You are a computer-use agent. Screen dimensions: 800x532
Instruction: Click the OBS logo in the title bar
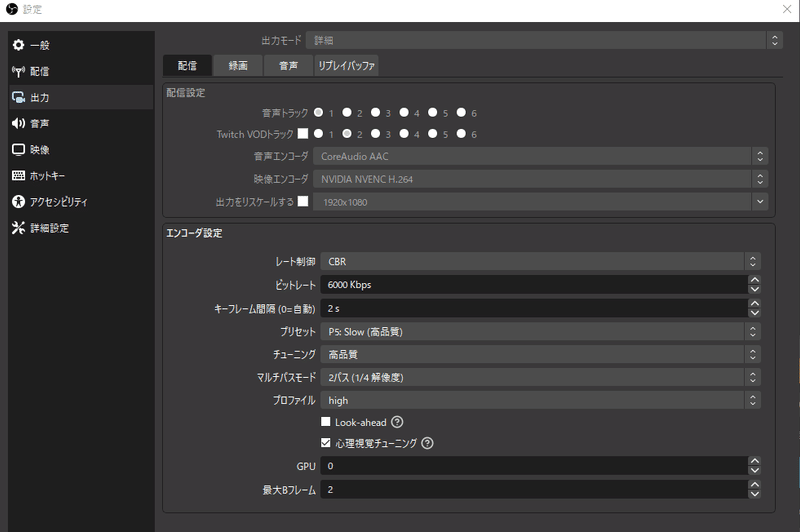click(x=12, y=9)
